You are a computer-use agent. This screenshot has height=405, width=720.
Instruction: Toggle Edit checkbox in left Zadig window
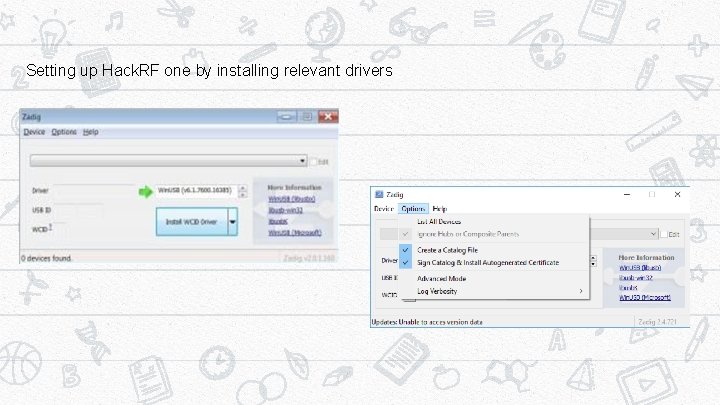pyautogui.click(x=314, y=162)
